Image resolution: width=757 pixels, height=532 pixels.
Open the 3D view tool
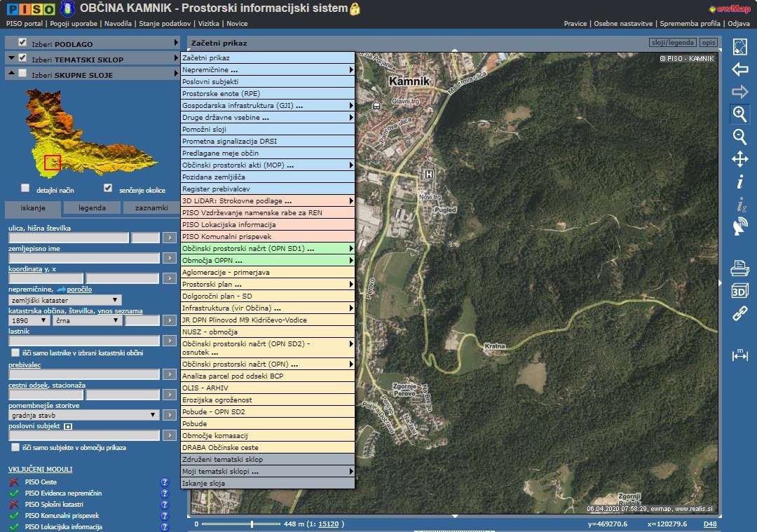click(x=739, y=290)
